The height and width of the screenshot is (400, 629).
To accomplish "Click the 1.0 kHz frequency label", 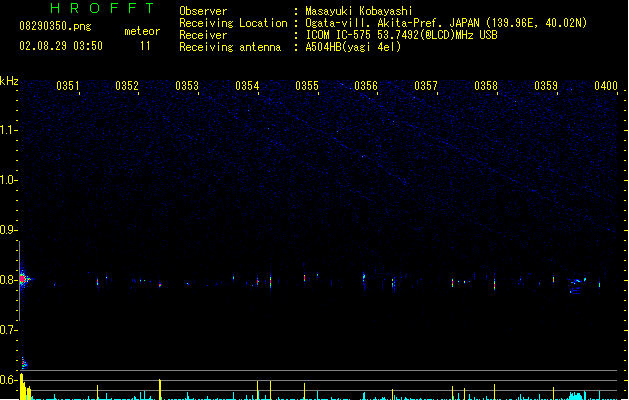I will tap(8, 180).
